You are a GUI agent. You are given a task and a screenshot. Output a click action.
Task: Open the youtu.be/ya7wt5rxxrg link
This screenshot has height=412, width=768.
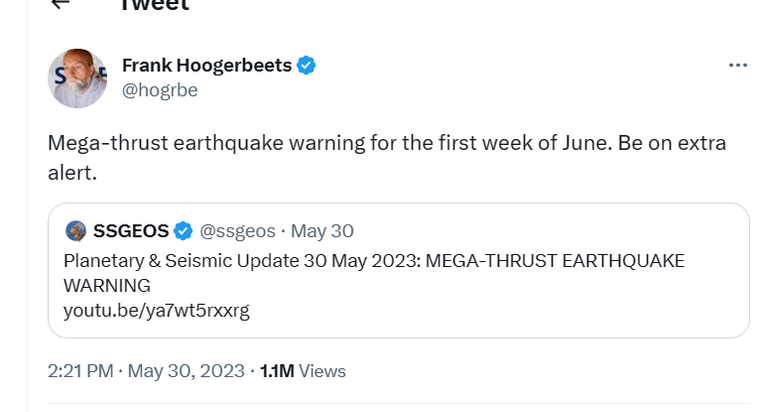tap(156, 310)
